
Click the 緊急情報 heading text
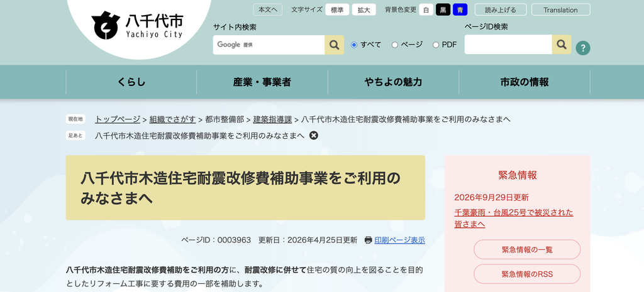point(518,175)
